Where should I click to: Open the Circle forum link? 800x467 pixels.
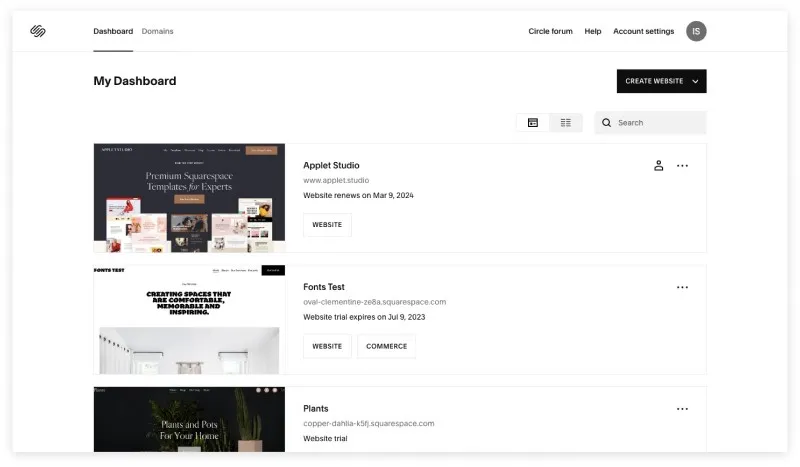click(551, 31)
